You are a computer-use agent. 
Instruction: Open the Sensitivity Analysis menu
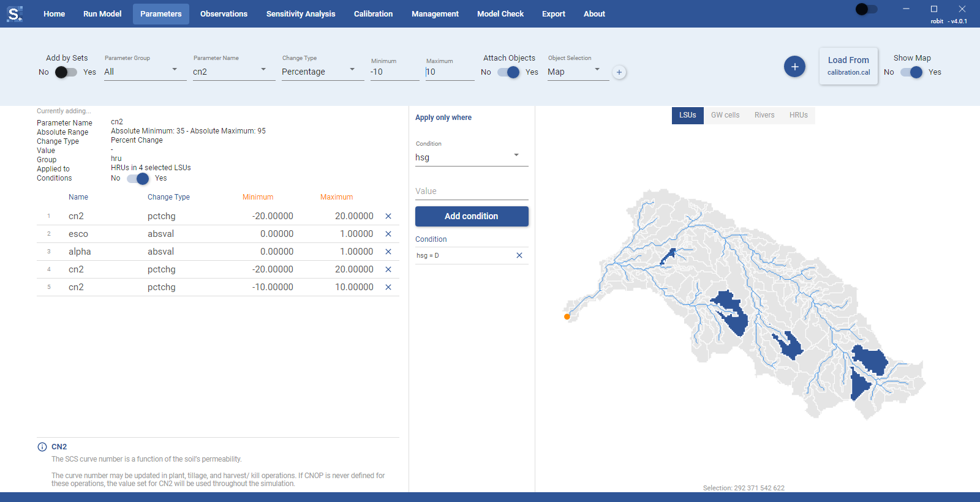[301, 13]
